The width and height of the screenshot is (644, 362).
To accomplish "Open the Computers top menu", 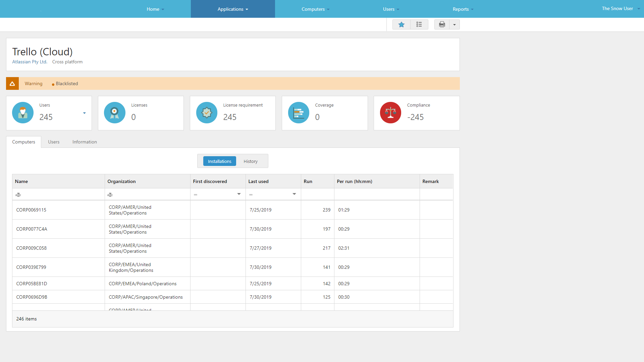I will pos(315,9).
